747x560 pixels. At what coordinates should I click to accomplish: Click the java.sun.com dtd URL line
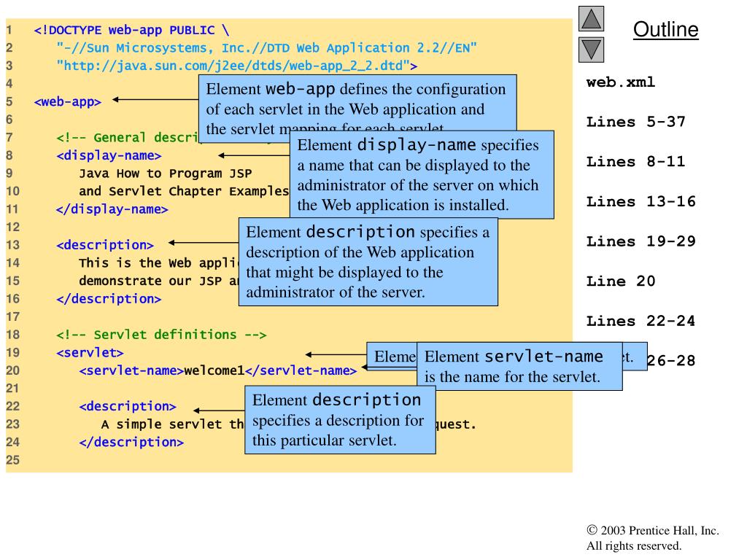point(237,66)
